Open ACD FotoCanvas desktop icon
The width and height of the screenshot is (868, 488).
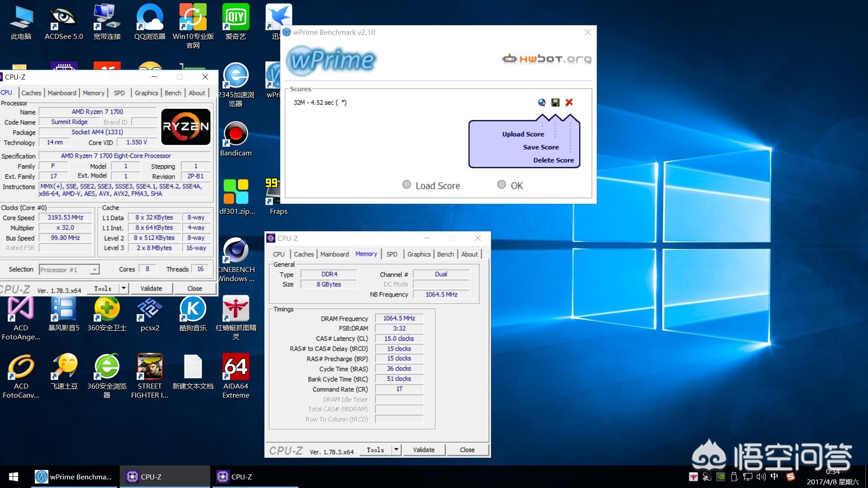[21, 376]
